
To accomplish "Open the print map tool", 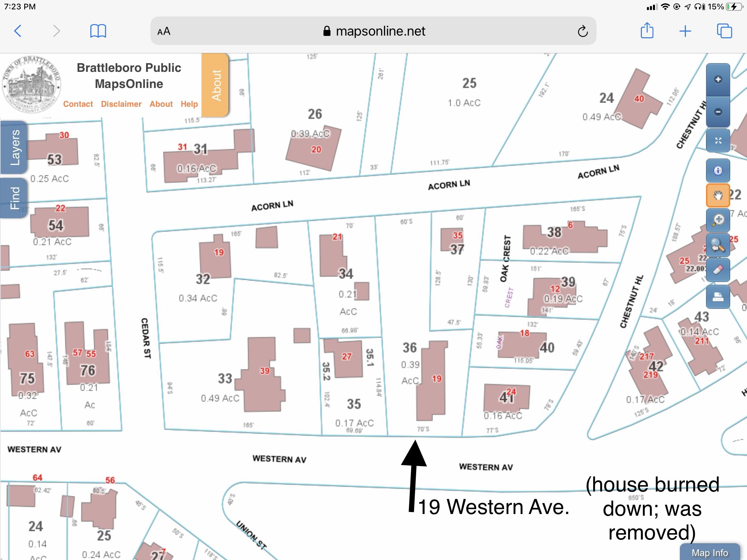I will 718,297.
